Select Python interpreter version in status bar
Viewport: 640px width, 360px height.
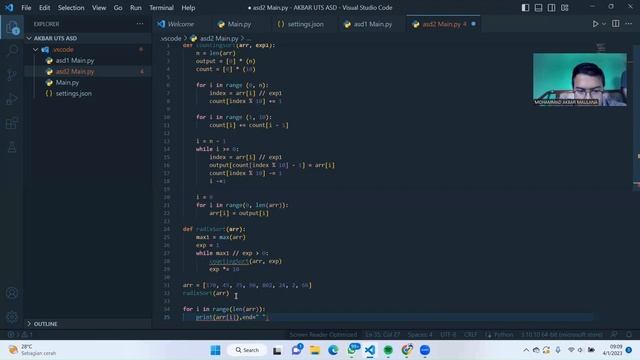[x=561, y=334]
